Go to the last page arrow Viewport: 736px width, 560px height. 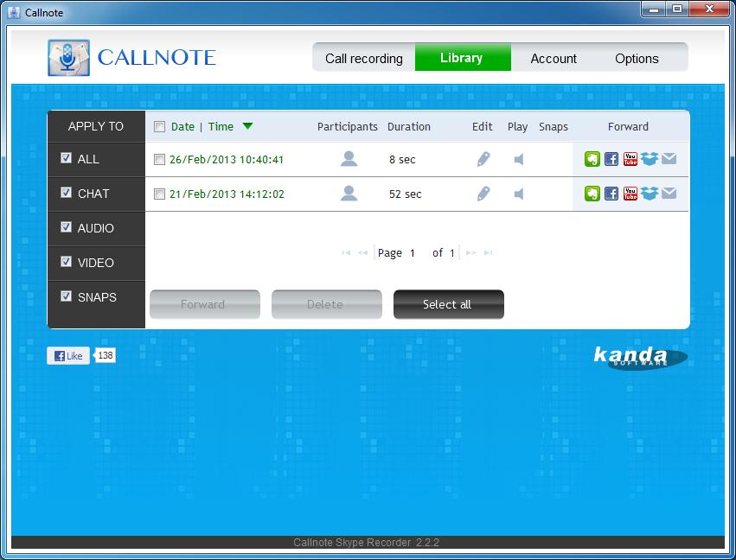488,253
